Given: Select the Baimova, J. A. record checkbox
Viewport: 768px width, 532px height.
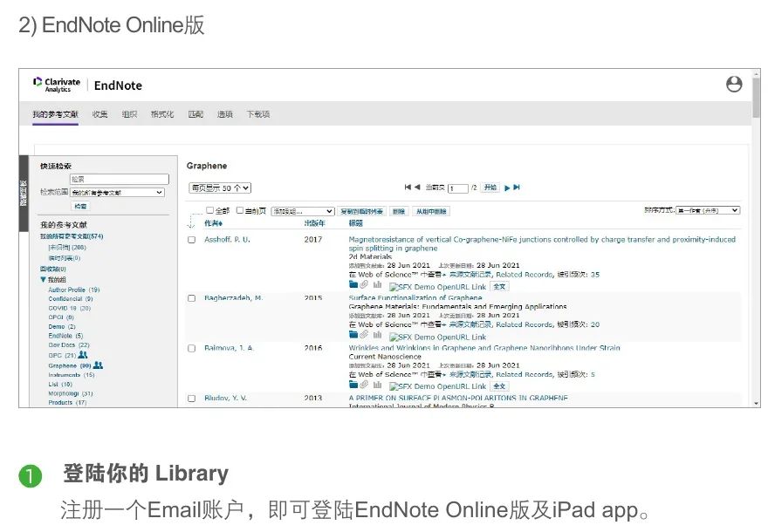Looking at the screenshot, I should point(191,349).
